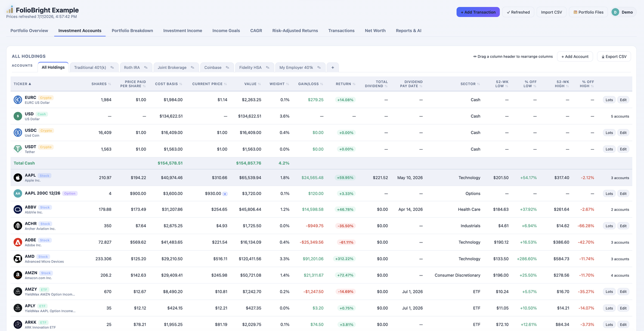
Task: Click the Add Transaction button
Action: [478, 12]
